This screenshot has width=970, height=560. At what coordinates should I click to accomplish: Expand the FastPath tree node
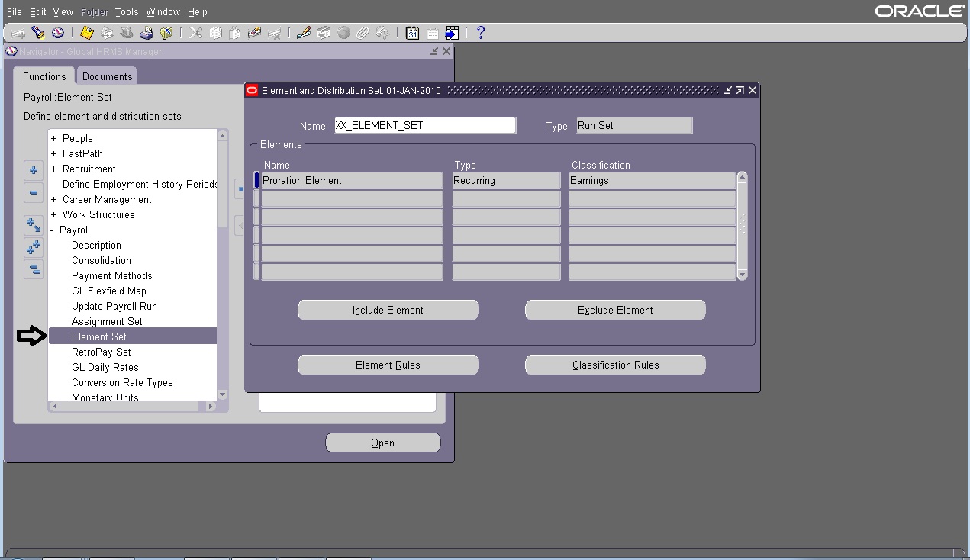53,153
